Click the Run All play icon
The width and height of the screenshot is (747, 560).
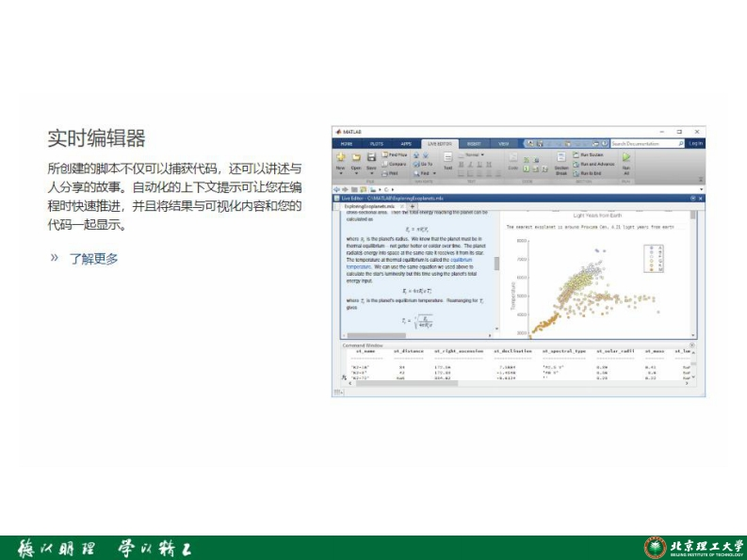tap(625, 158)
